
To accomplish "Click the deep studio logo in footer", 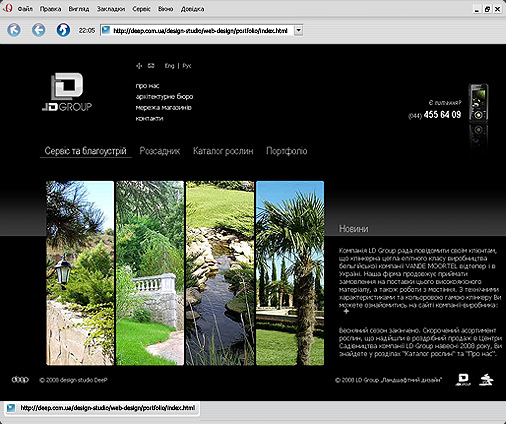I will click(20, 380).
